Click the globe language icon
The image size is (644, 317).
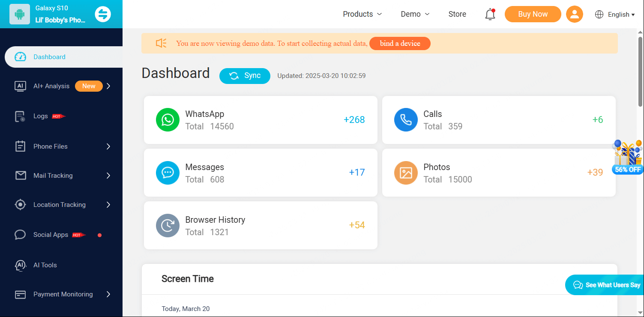[599, 15]
